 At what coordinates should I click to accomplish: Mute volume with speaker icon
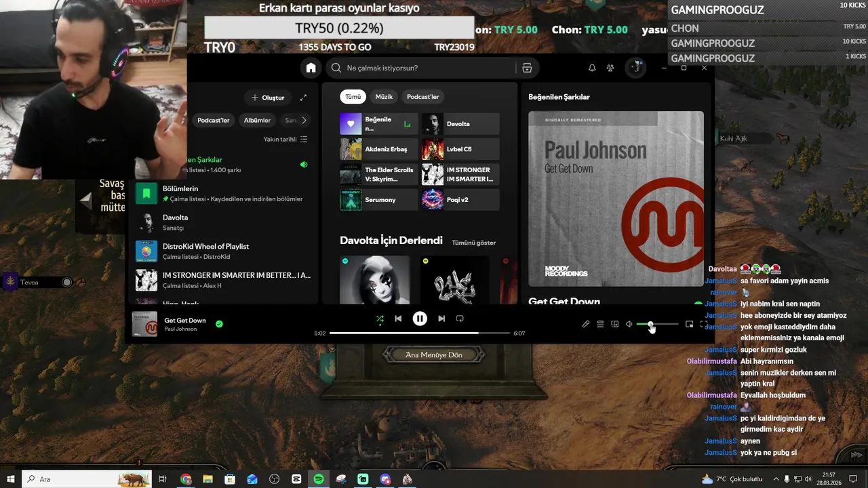click(x=629, y=324)
